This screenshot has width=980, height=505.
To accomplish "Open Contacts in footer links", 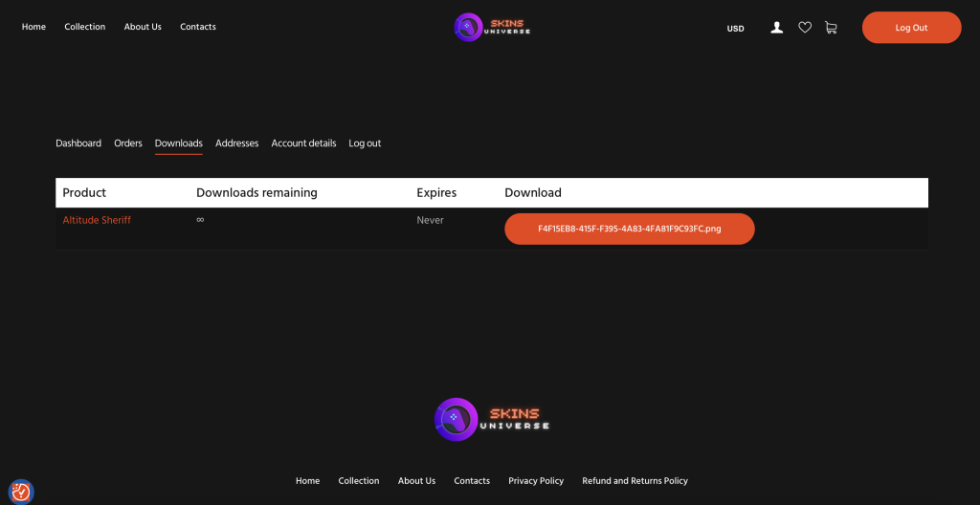I will tap(472, 481).
